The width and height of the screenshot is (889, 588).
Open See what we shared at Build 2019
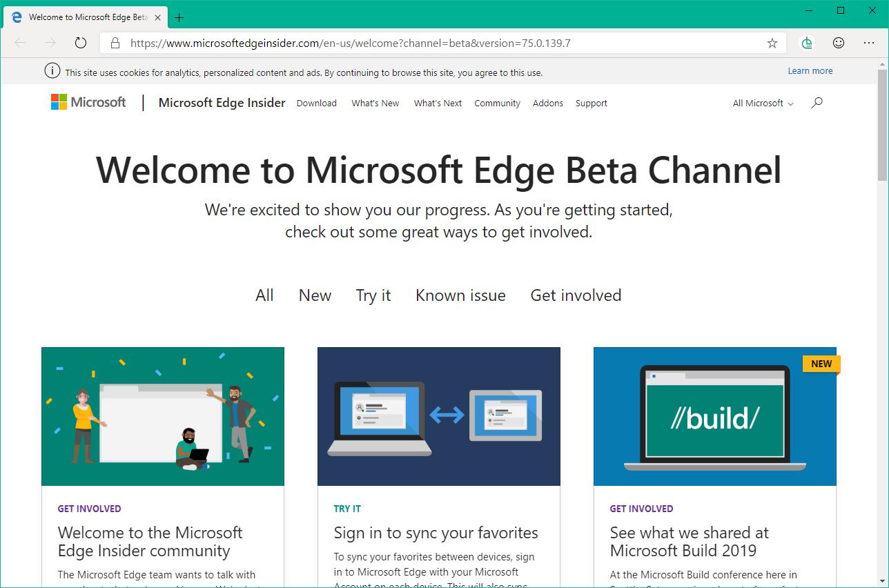[690, 542]
